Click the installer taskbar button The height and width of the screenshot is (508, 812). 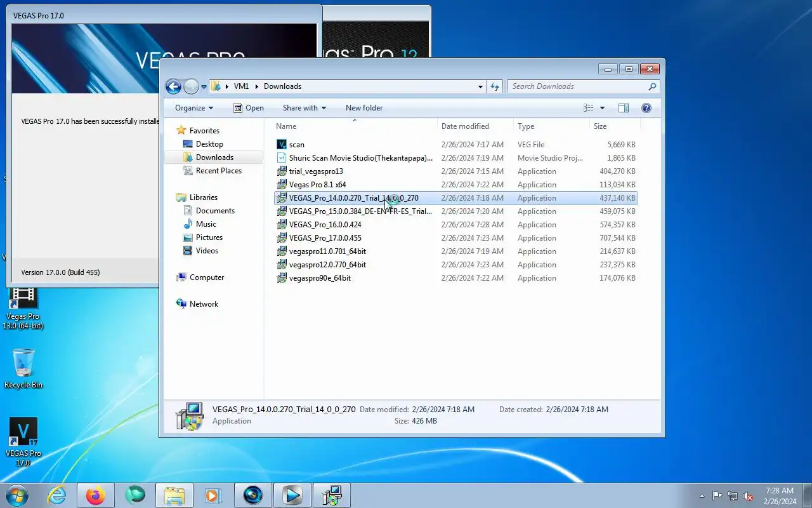[331, 495]
